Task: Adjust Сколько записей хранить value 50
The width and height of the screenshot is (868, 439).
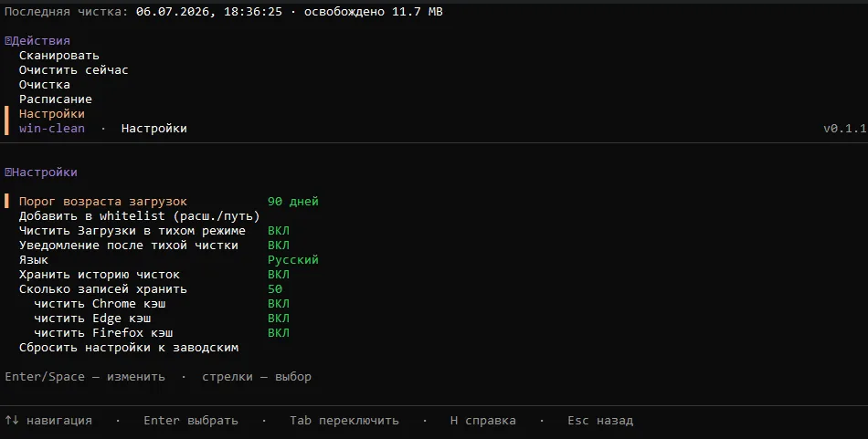Action: 275,289
